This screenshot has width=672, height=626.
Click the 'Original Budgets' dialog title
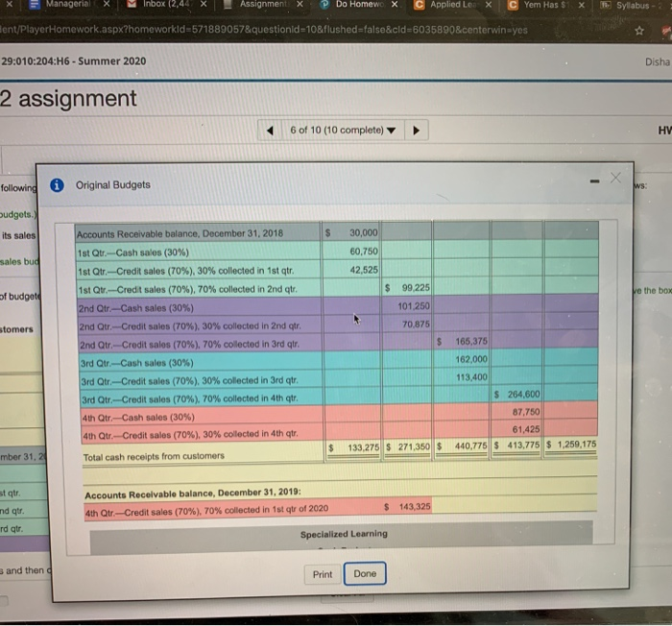tap(112, 184)
